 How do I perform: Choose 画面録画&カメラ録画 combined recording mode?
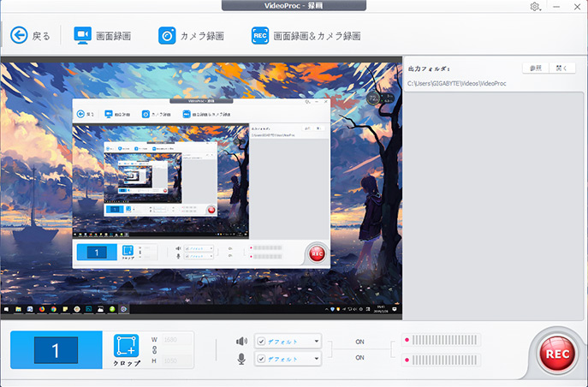coord(306,36)
